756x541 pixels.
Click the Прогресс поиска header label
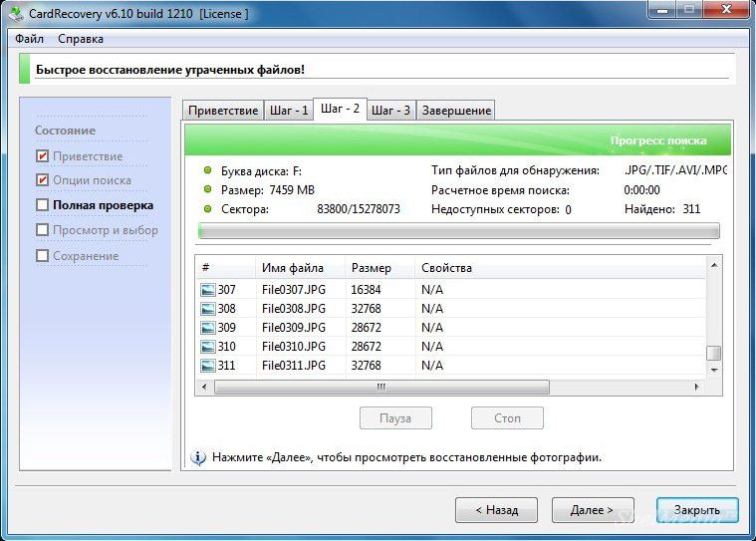click(658, 140)
